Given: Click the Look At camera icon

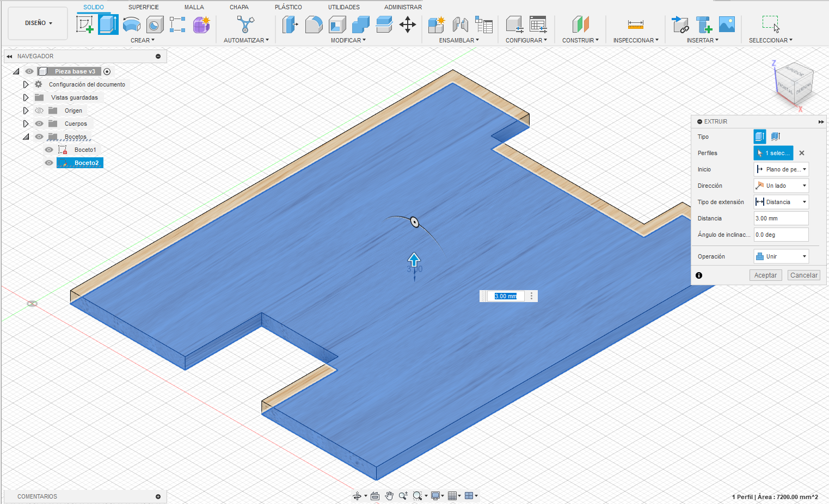Looking at the screenshot, I should click(x=375, y=496).
